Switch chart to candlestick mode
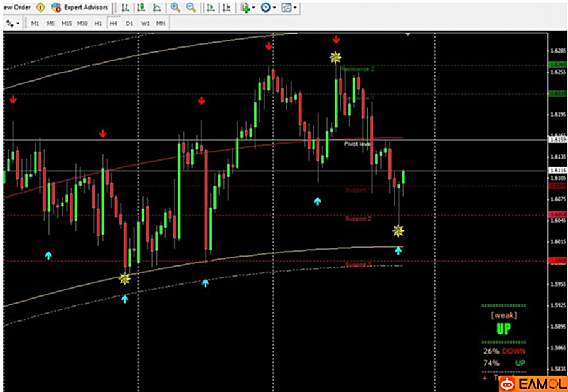 141,8
